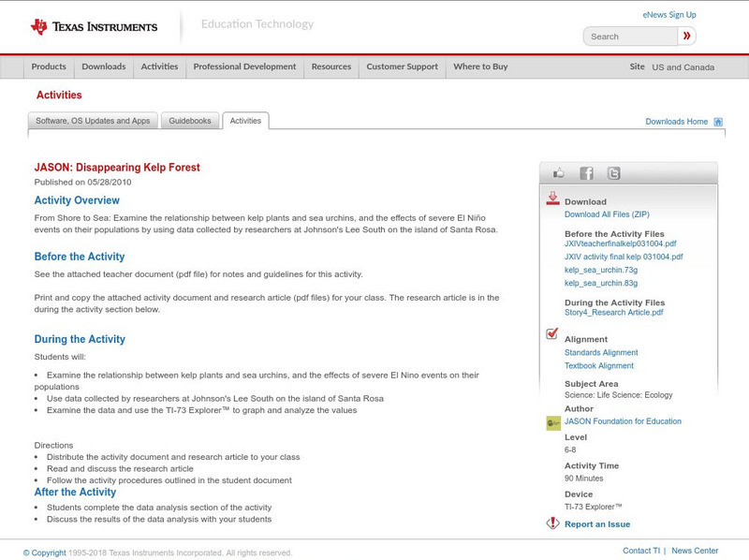Click the Report an Issue link
The height and width of the screenshot is (560, 749).
coord(597,524)
